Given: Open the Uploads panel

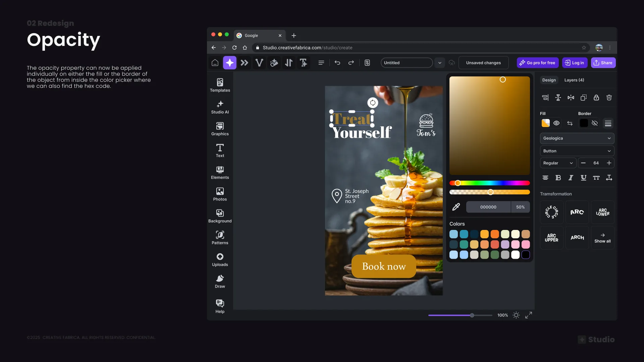Looking at the screenshot, I should (x=220, y=259).
